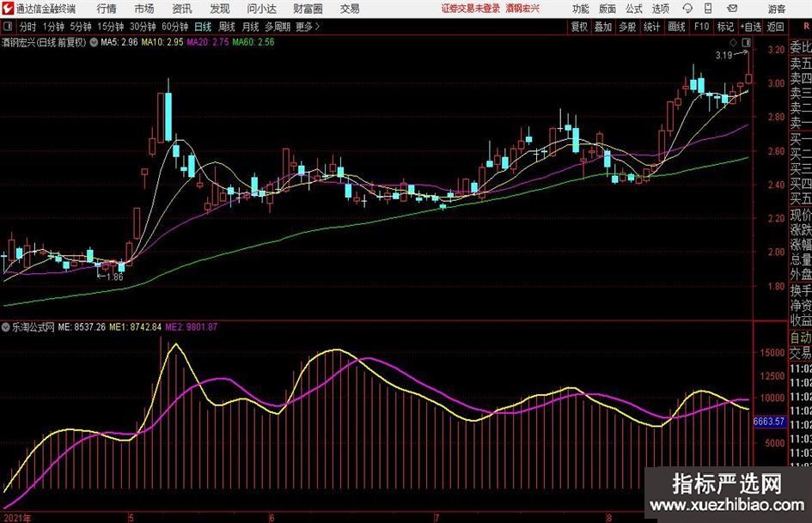
Task: Click the red 酒钢宏兴 stock name in title bar
Action: click(522, 9)
